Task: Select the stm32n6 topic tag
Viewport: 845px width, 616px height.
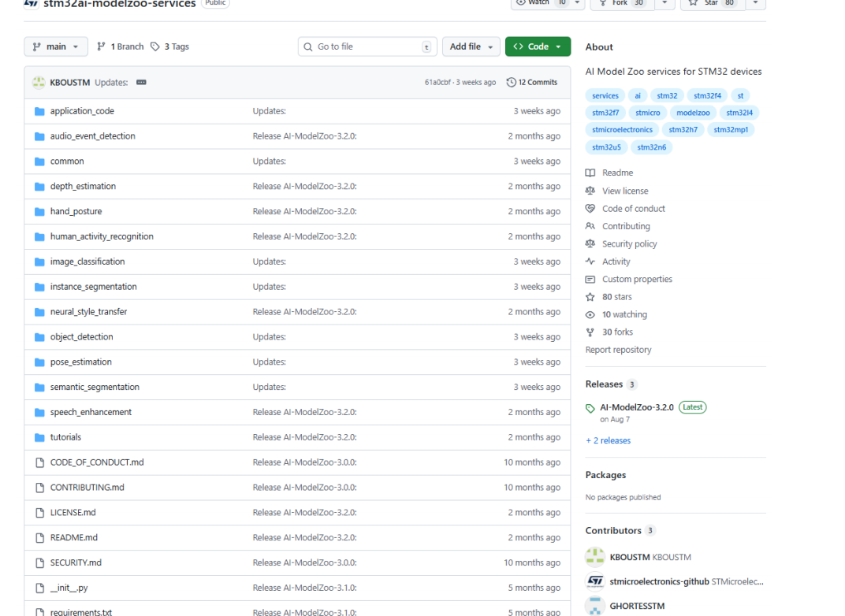Action: (651, 147)
